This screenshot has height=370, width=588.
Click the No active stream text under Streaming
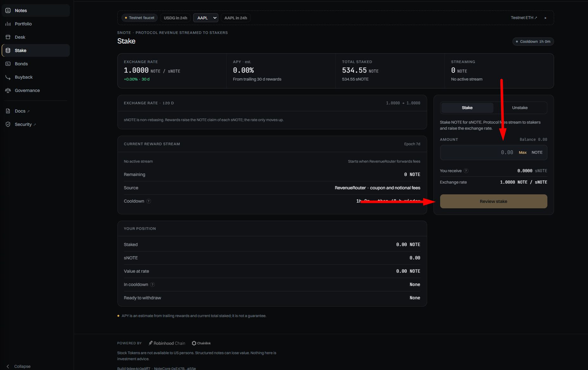pyautogui.click(x=466, y=79)
